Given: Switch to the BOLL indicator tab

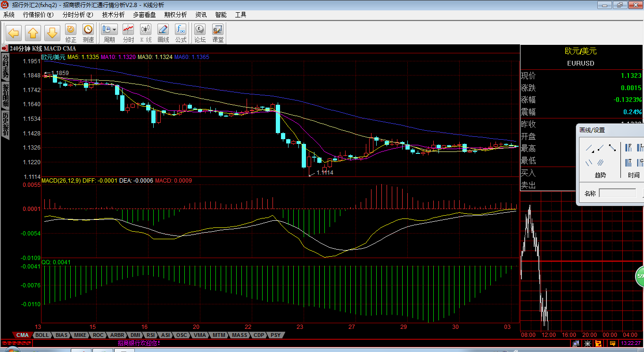Looking at the screenshot, I should tap(42, 335).
